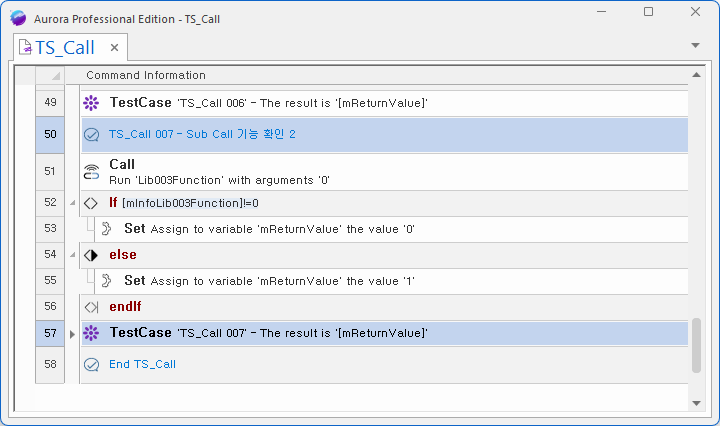Click the endIf icon on row 56
The image size is (720, 426).
click(91, 307)
